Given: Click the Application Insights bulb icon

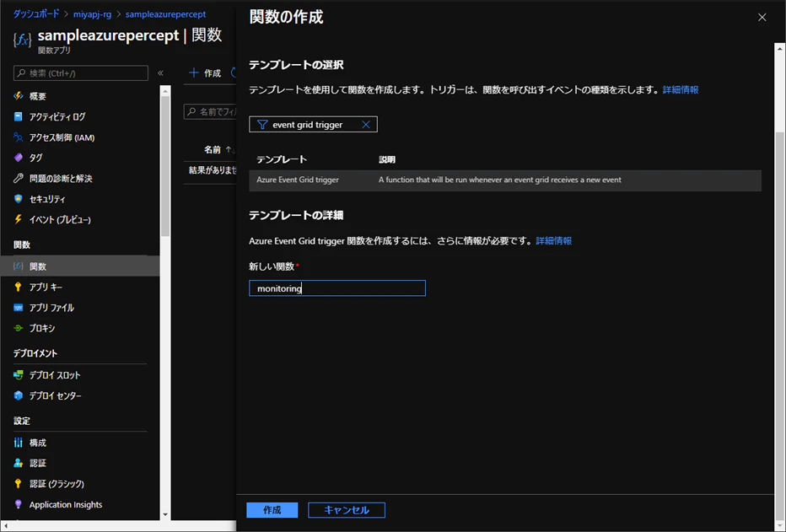Looking at the screenshot, I should (x=18, y=504).
